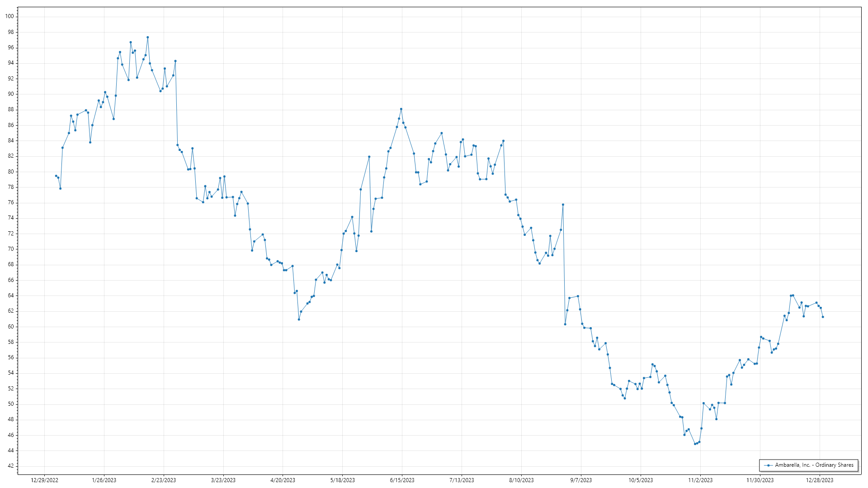Select the 42 label on the y-axis
868x488 pixels.
(11, 466)
